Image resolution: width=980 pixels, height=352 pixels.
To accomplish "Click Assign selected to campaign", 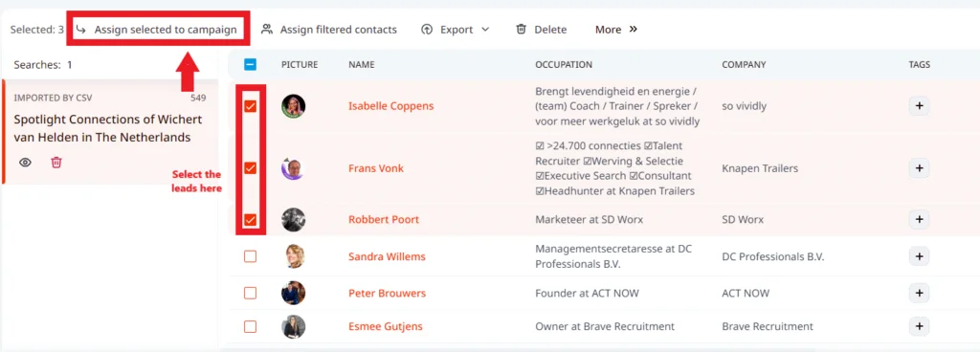I will pyautogui.click(x=157, y=30).
